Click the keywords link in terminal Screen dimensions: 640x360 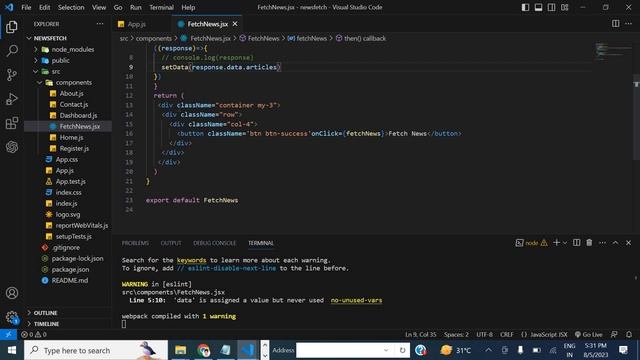click(x=191, y=260)
